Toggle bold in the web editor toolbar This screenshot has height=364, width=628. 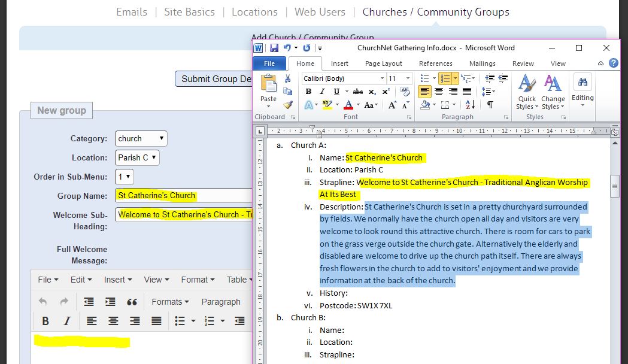click(45, 321)
